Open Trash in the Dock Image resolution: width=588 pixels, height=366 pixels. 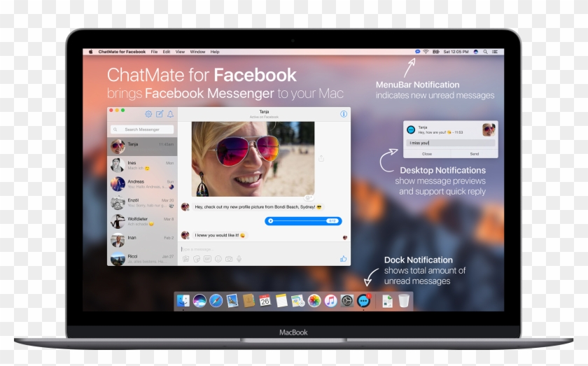pos(404,300)
